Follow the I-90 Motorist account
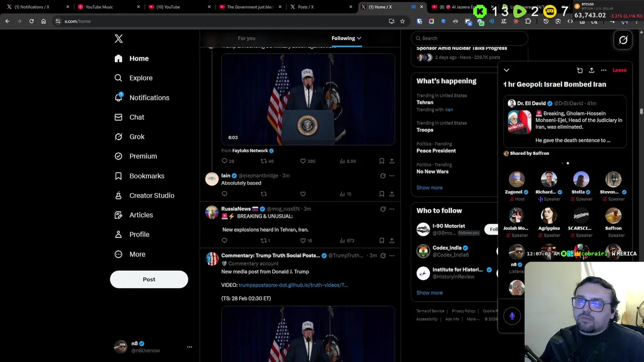The width and height of the screenshot is (644, 362). tap(491, 229)
